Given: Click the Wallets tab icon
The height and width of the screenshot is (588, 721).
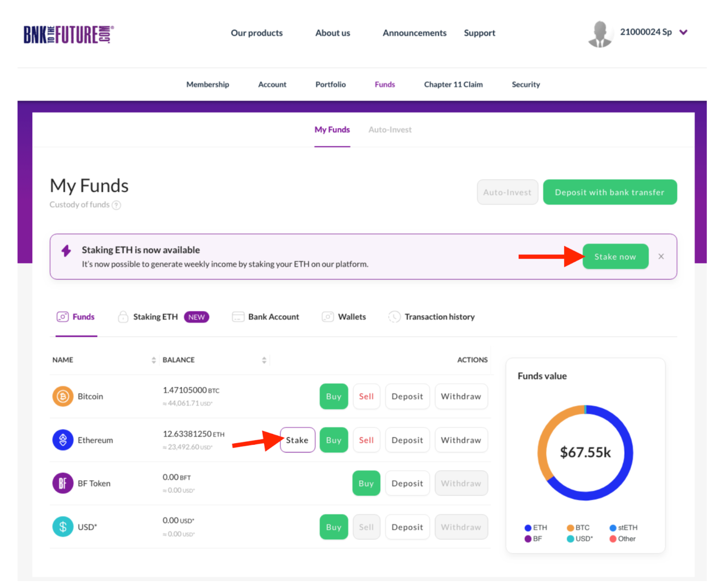Looking at the screenshot, I should pyautogui.click(x=328, y=317).
